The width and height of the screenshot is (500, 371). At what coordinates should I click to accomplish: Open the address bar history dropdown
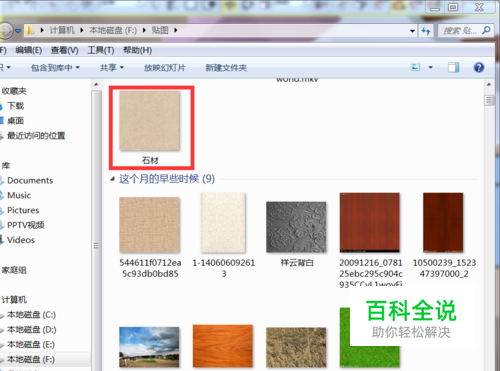(x=412, y=31)
